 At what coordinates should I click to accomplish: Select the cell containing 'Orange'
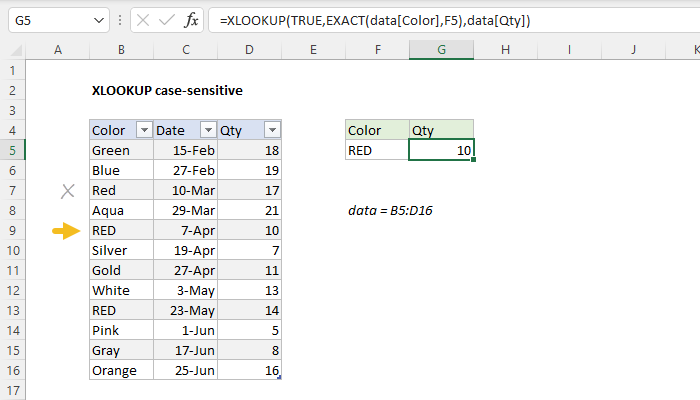(x=121, y=370)
